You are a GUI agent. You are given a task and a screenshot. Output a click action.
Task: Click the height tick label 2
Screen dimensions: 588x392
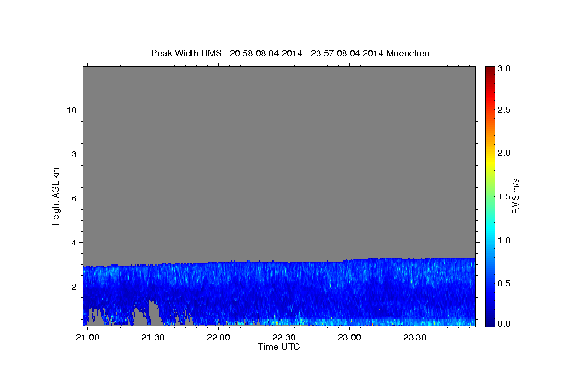click(74, 287)
